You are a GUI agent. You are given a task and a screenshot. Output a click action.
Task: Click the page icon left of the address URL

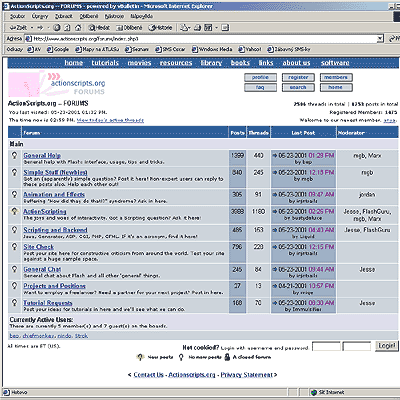point(28,39)
